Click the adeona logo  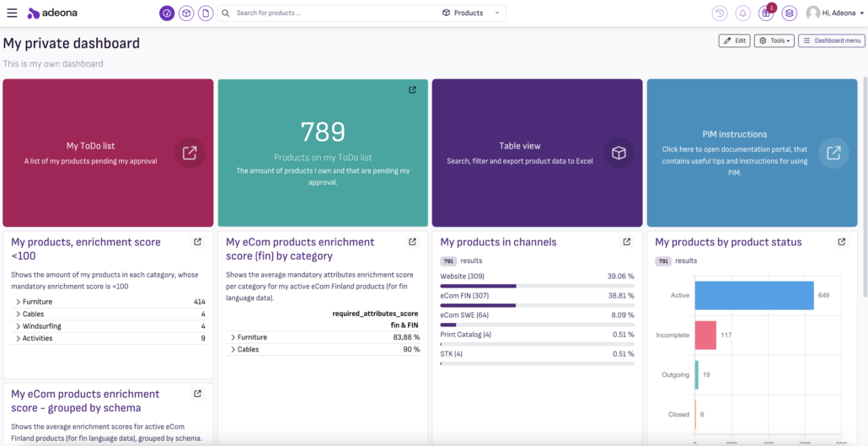pos(52,13)
